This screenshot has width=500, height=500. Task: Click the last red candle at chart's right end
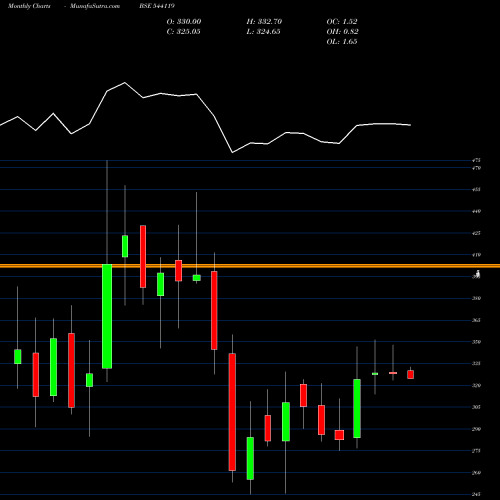tap(411, 374)
